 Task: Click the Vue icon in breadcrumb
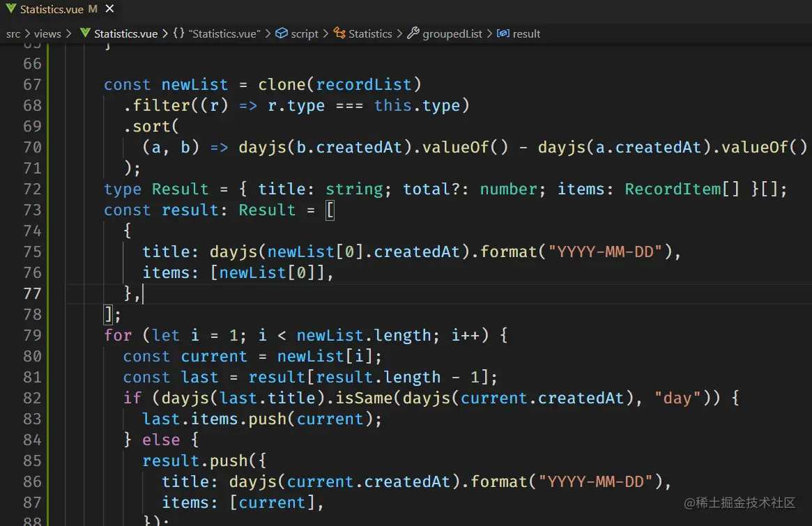(x=86, y=33)
